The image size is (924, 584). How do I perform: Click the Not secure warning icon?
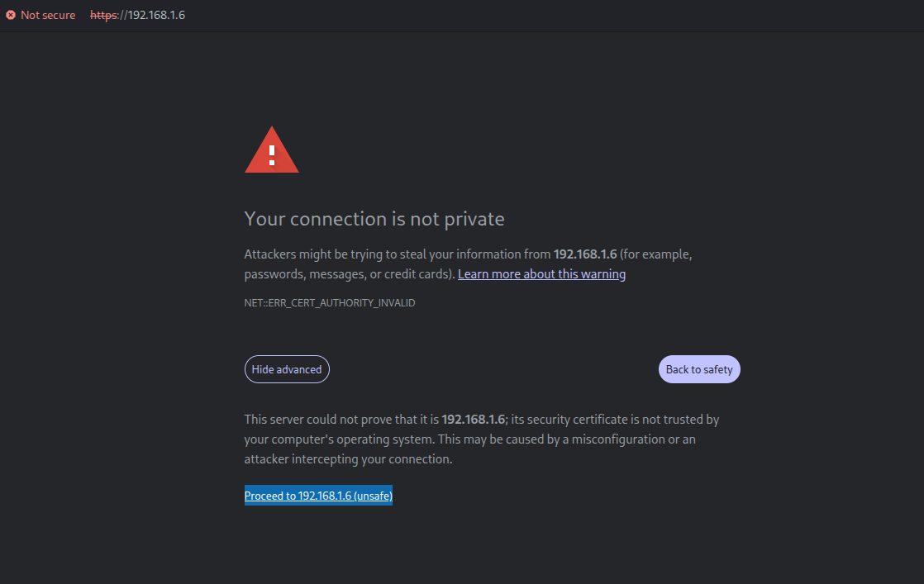click(11, 15)
